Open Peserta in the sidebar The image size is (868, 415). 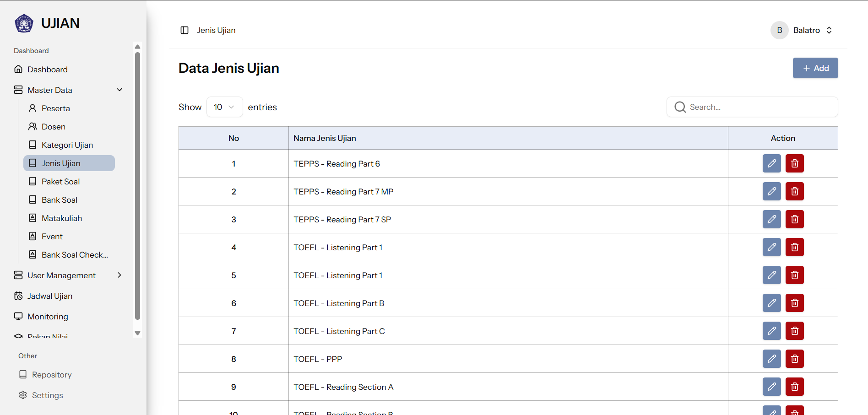click(x=55, y=108)
